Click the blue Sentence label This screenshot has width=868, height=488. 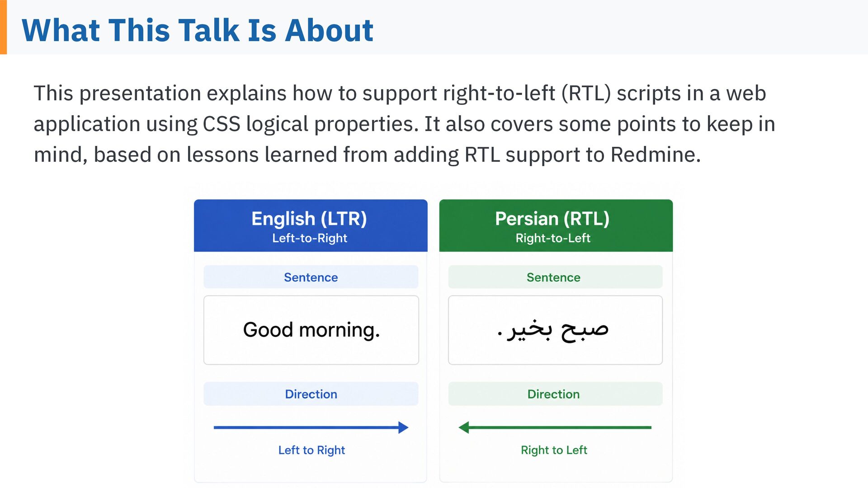click(311, 277)
